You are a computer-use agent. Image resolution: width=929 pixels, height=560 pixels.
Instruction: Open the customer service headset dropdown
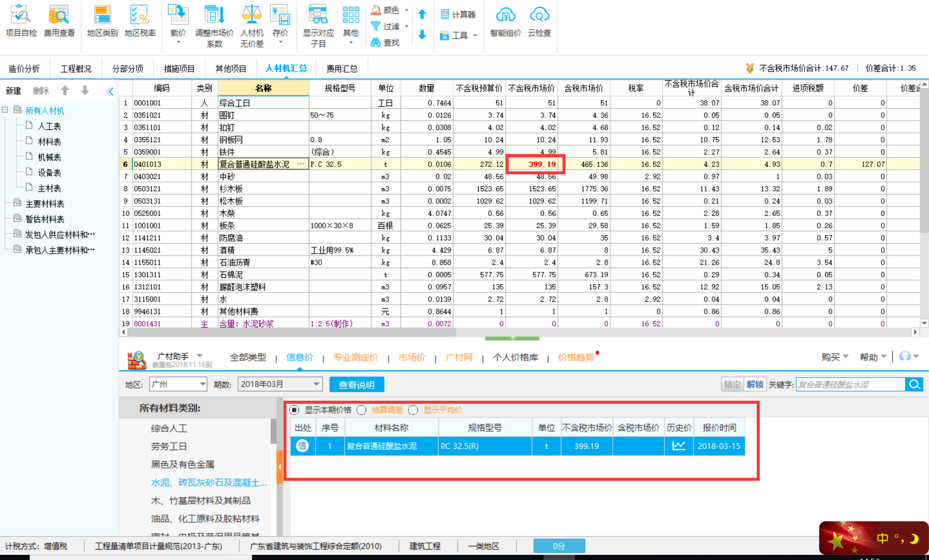[x=909, y=356]
